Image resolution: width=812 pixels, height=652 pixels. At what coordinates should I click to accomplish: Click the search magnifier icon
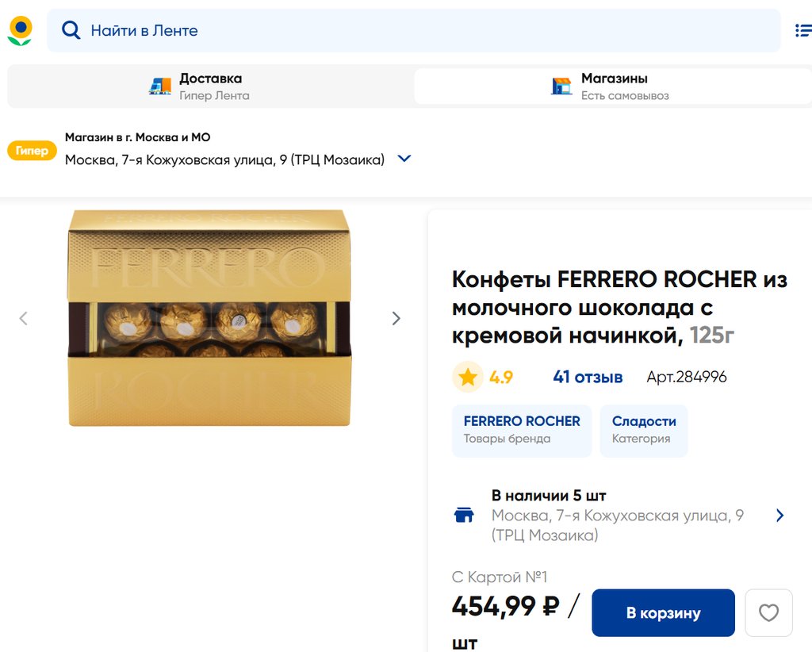point(71,31)
